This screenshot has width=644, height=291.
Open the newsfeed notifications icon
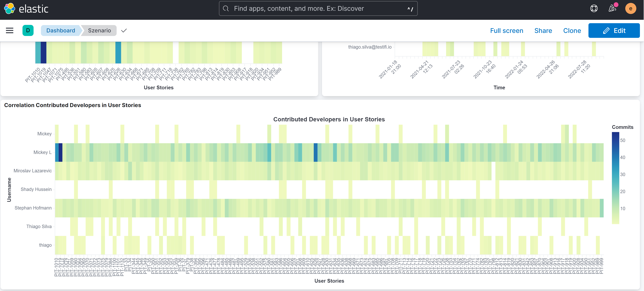pos(612,9)
